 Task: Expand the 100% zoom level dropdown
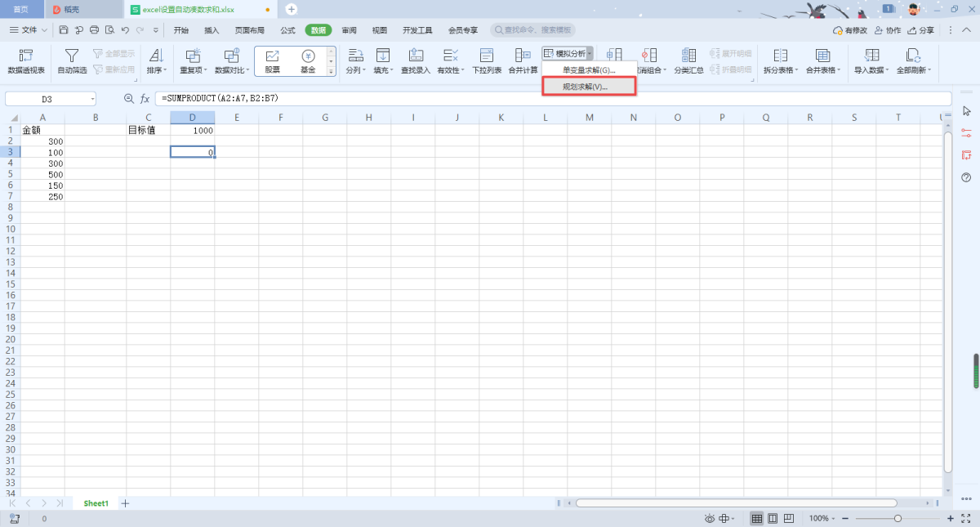(822, 519)
